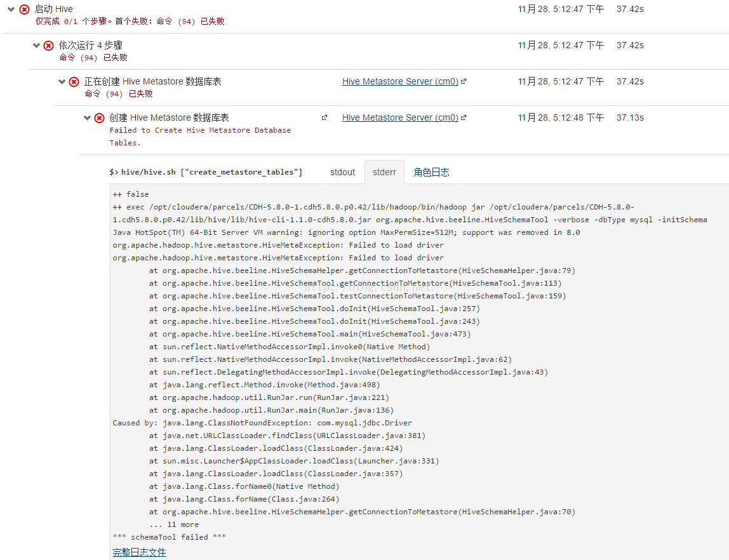Click the error icon beside 正在创建 Hive Metastore 数据库表
Viewport: 729px width, 560px height.
[x=74, y=82]
